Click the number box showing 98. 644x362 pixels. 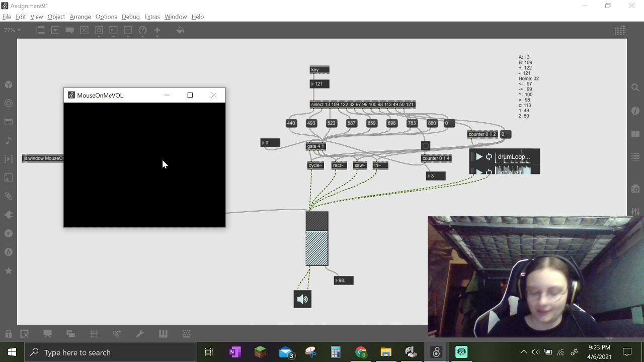pos(344,281)
